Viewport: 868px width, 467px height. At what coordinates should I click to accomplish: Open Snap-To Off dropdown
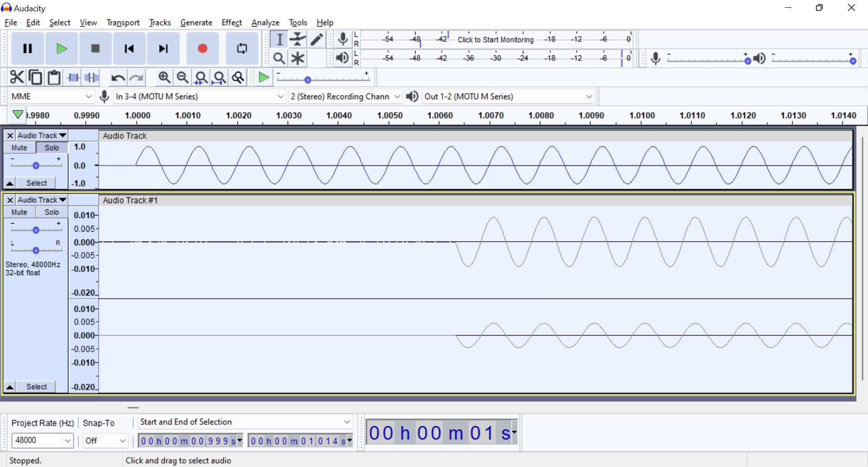pyautogui.click(x=105, y=440)
